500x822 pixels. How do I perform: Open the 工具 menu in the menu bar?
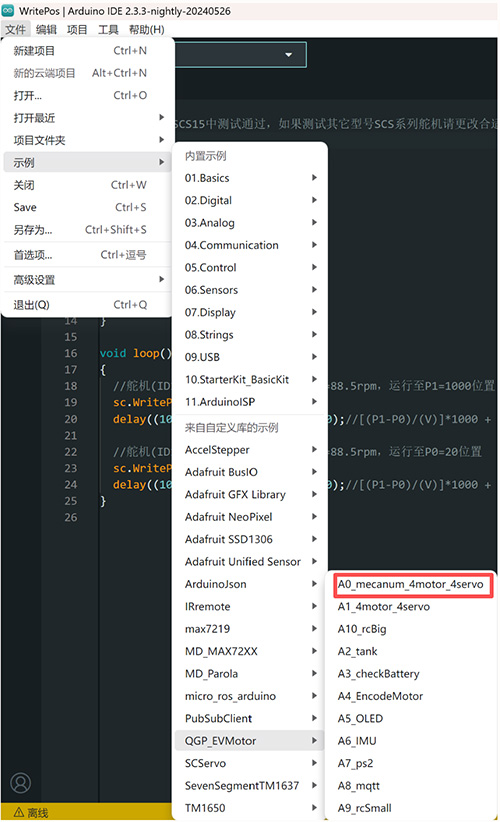click(x=108, y=29)
